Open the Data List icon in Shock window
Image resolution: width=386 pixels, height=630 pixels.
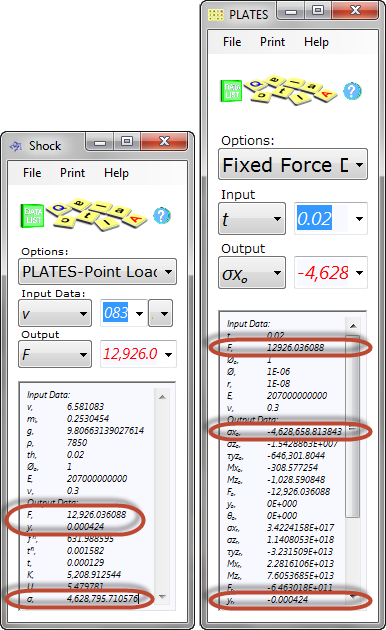(33, 215)
